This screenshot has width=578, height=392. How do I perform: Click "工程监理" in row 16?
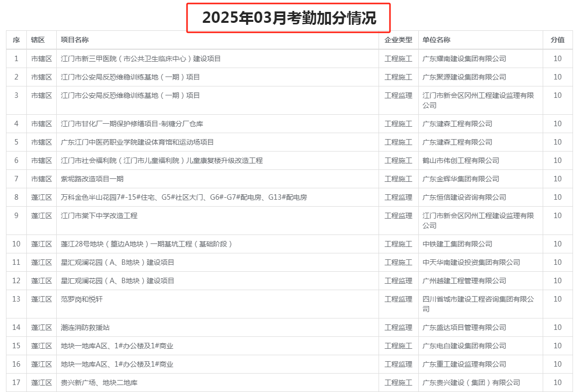[x=398, y=364]
